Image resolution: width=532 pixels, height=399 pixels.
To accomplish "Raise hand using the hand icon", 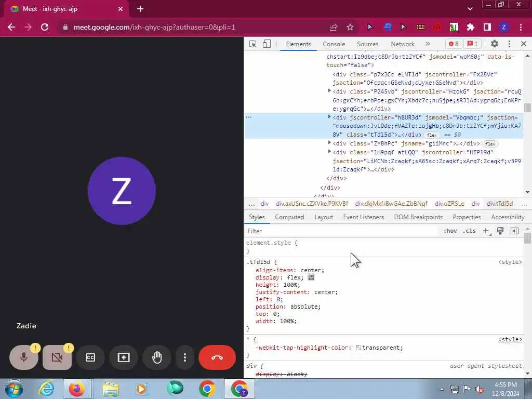I will (x=157, y=357).
